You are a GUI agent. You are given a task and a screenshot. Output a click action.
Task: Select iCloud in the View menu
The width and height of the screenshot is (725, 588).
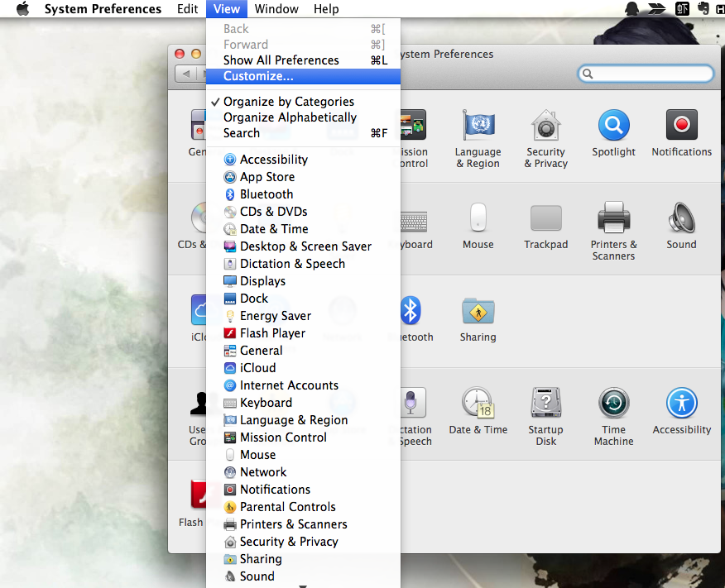pyautogui.click(x=303, y=368)
